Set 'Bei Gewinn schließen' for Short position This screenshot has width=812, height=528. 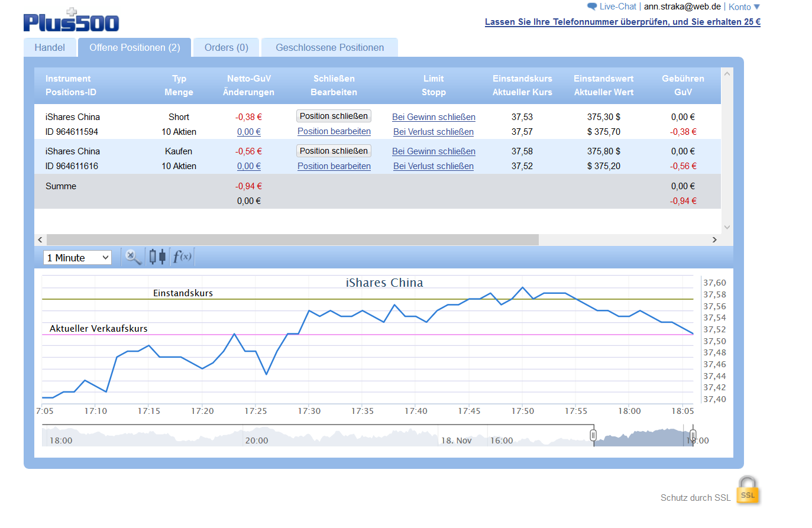coord(434,117)
